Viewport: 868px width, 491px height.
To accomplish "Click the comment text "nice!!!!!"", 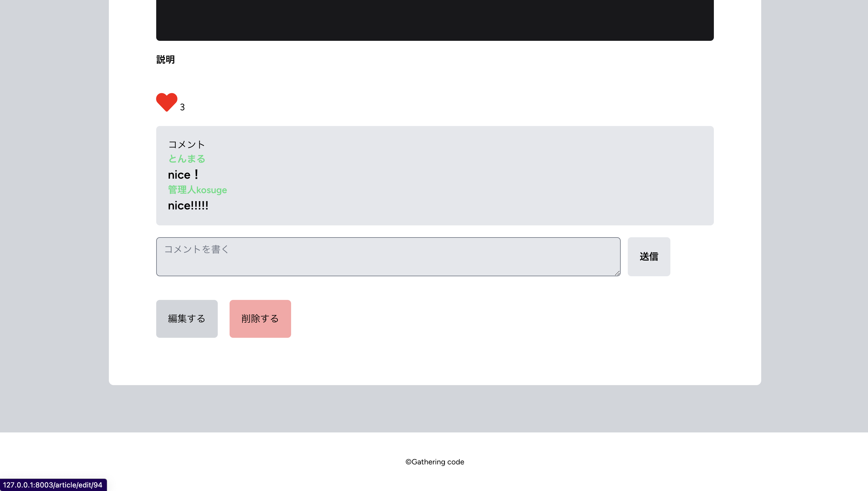I will click(188, 206).
